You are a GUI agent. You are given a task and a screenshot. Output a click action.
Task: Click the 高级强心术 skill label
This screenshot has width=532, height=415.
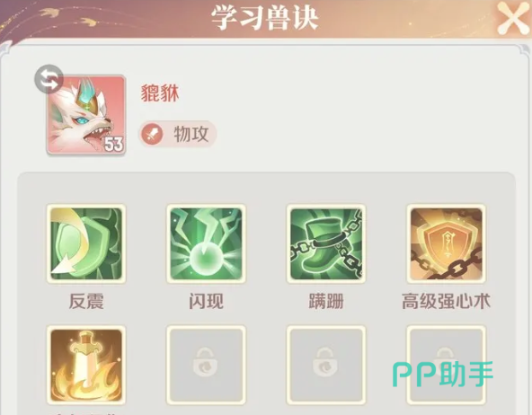[x=446, y=302]
